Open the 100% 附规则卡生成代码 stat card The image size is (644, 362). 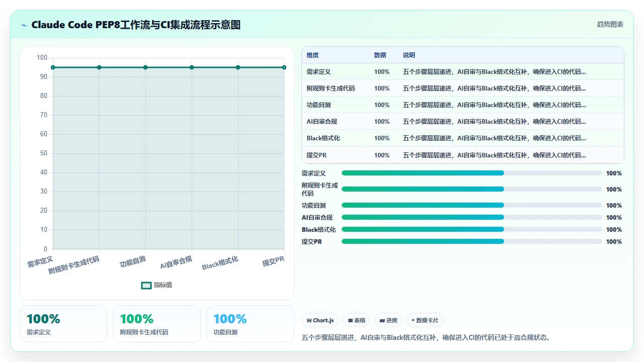point(157,324)
